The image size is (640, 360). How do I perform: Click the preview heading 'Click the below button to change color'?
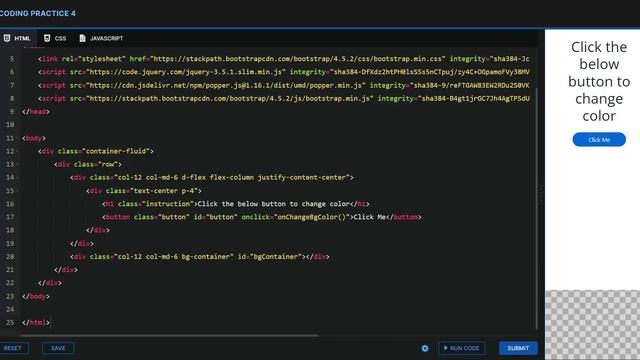coord(599,81)
